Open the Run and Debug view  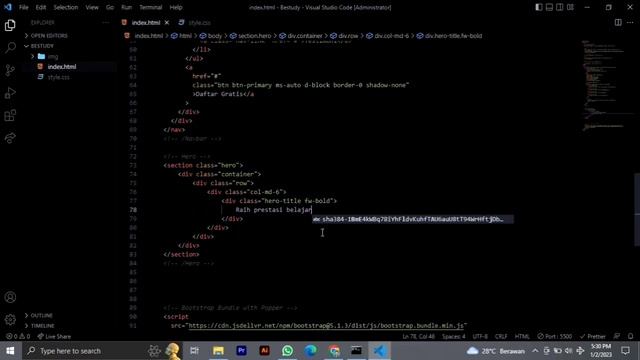(10, 93)
